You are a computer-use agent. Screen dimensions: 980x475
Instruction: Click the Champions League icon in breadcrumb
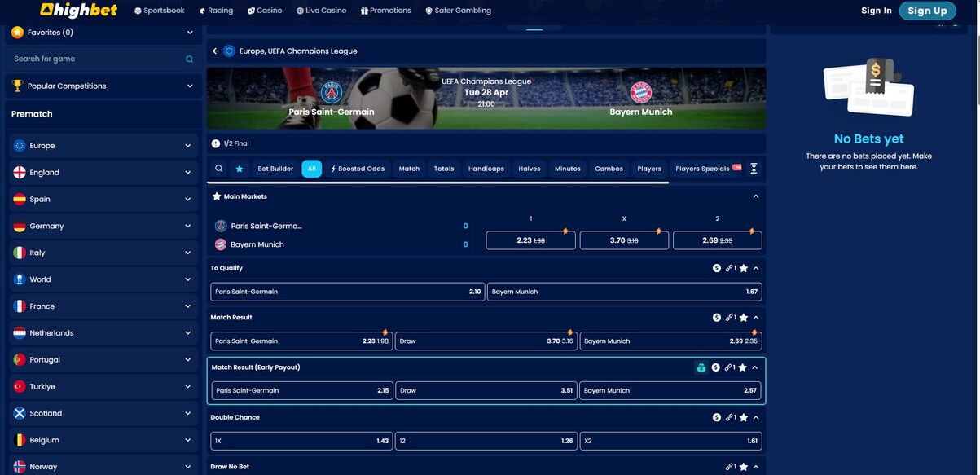[x=230, y=51]
